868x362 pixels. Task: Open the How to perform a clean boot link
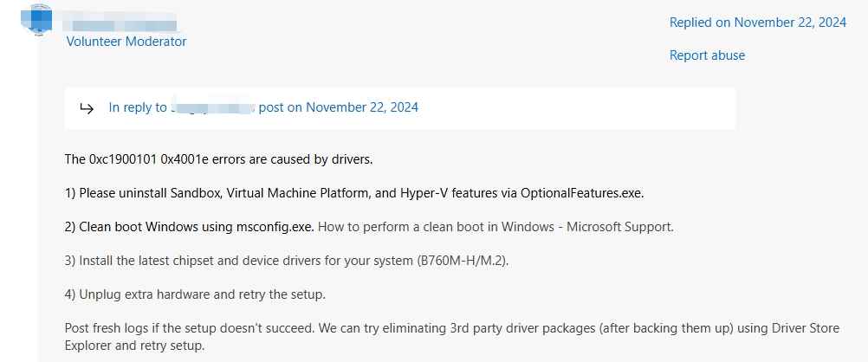coord(496,227)
